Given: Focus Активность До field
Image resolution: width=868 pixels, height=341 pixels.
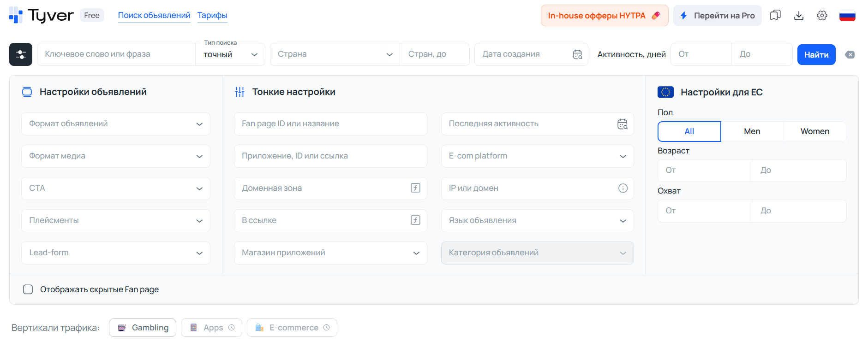Looking at the screenshot, I should click(762, 54).
